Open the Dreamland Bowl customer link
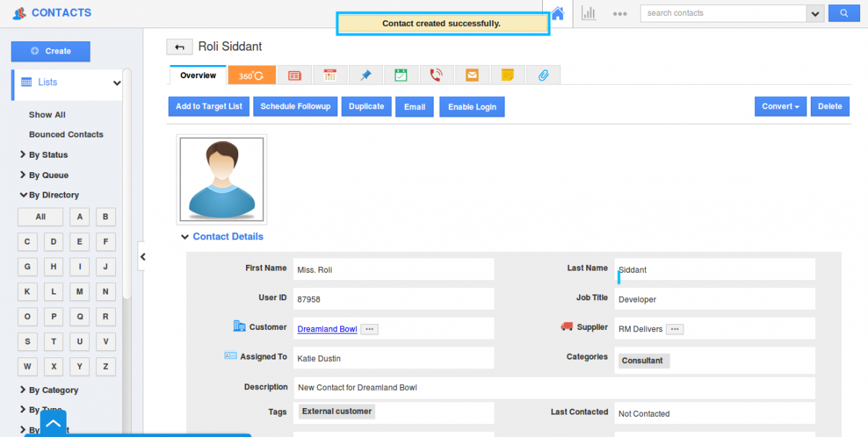The width and height of the screenshot is (868, 437). tap(327, 329)
